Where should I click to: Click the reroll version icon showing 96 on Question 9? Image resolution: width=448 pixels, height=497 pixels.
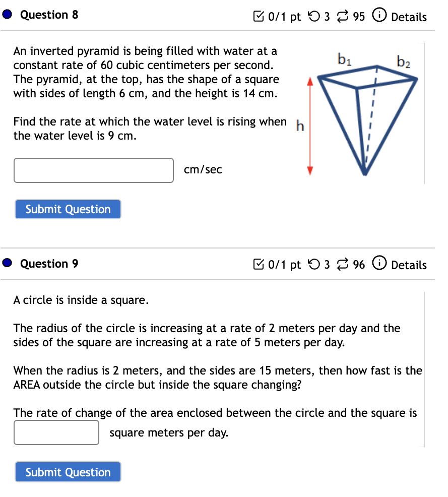(x=342, y=264)
